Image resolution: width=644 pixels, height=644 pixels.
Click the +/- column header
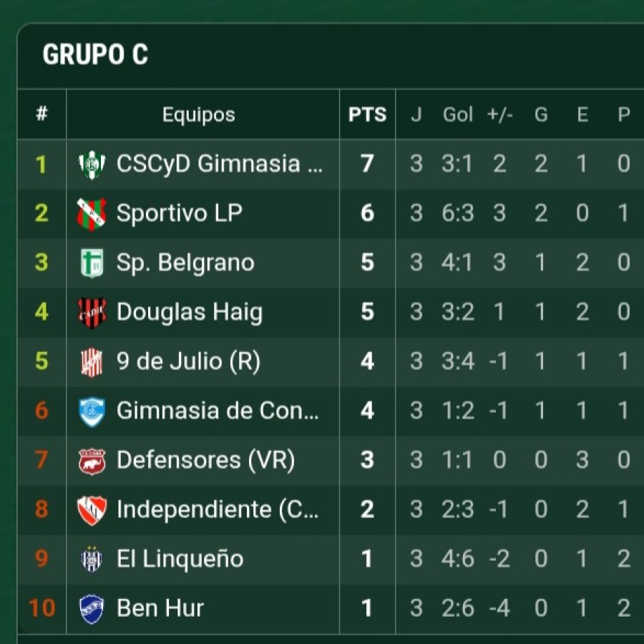499,114
